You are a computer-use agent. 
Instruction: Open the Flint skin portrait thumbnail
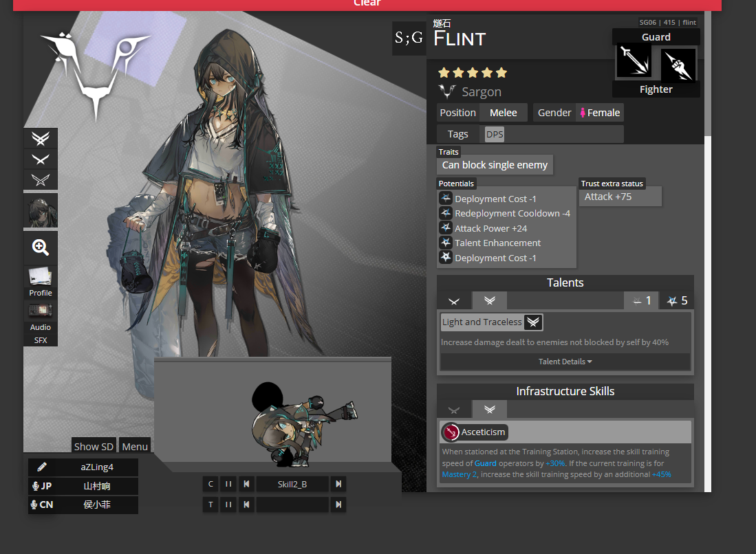click(41, 210)
